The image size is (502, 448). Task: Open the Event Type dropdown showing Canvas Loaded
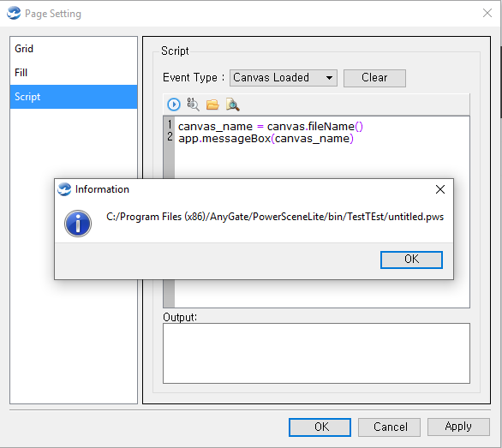(284, 78)
